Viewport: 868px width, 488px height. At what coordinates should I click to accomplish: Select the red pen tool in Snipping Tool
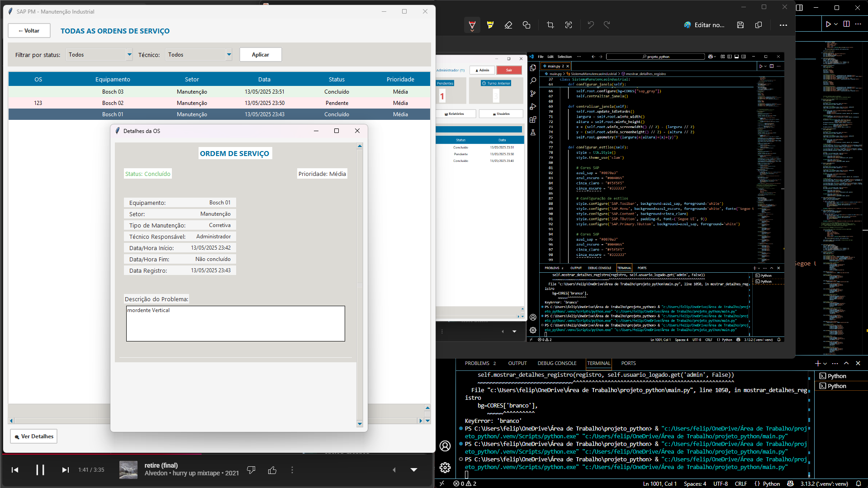pyautogui.click(x=472, y=25)
